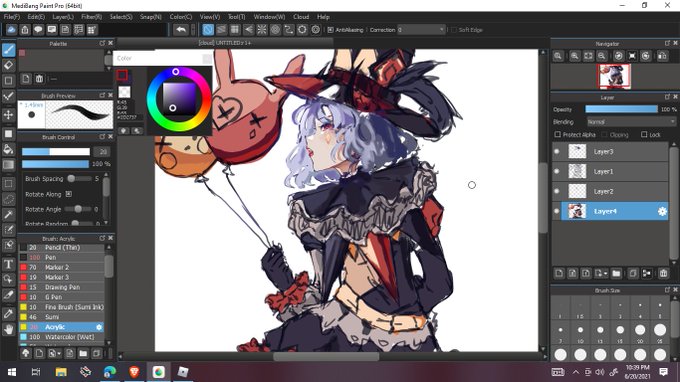This screenshot has height=382, width=680.
Task: Open Acrylic brush settings gear
Action: click(x=99, y=327)
